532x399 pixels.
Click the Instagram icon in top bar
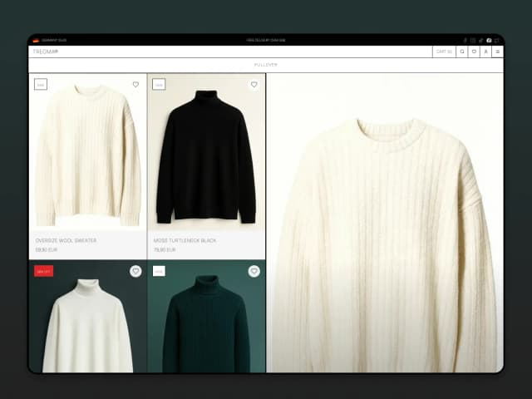tap(473, 40)
